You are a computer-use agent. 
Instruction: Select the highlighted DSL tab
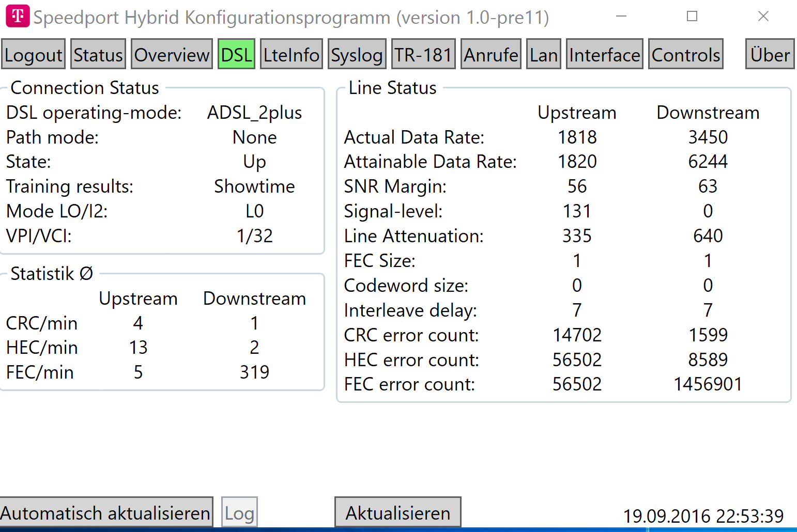coord(236,54)
